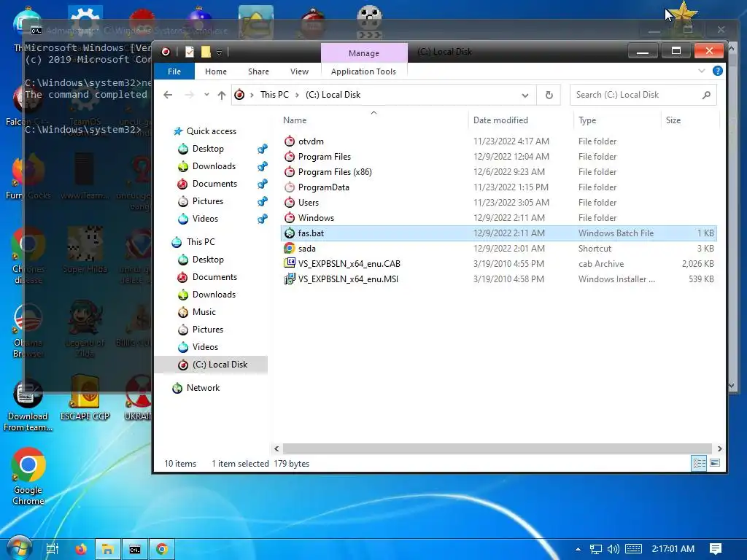Select the Google Chrome desktop shortcut

(28, 476)
